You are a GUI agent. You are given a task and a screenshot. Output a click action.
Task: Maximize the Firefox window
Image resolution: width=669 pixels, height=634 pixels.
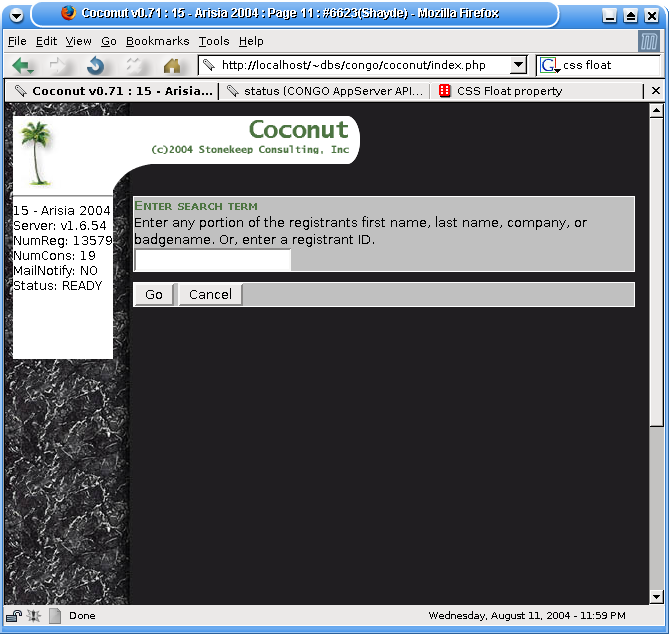click(x=631, y=16)
